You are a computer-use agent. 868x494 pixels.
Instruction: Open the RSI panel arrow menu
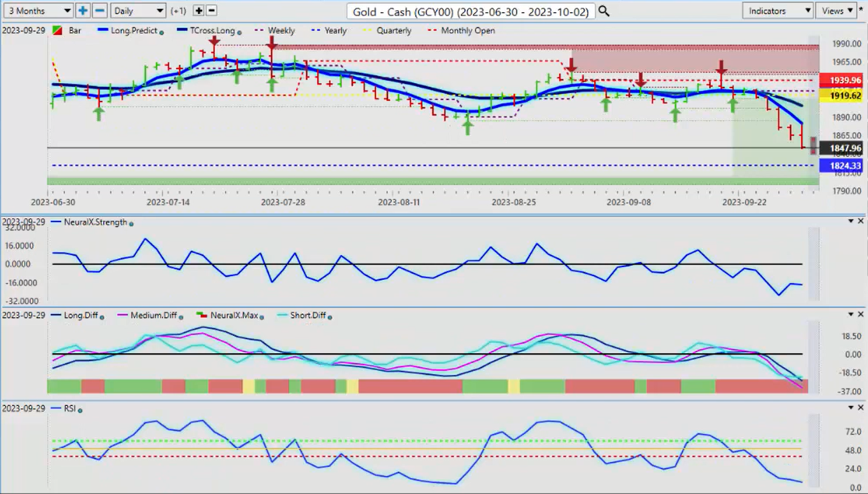tap(851, 408)
